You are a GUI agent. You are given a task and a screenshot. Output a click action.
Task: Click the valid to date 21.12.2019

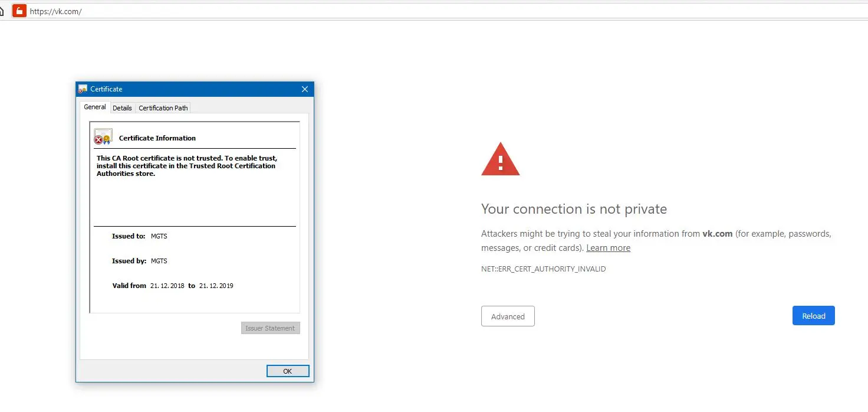coord(216,286)
